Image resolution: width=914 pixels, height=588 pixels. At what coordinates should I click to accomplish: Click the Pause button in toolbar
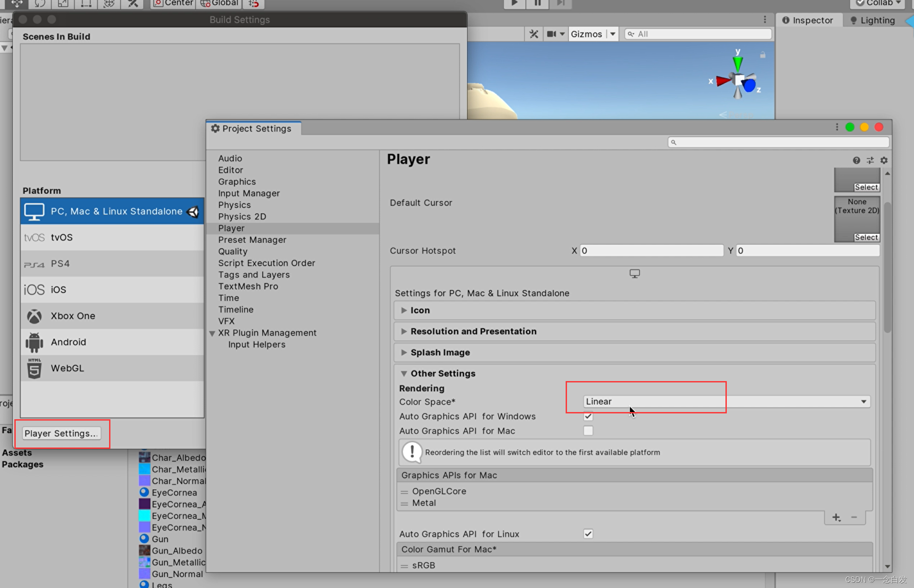[537, 3]
